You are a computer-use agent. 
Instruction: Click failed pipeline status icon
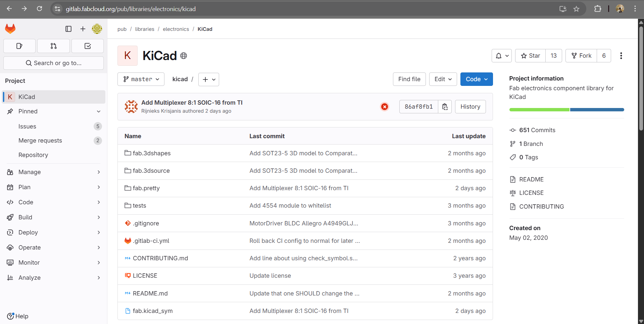point(385,107)
